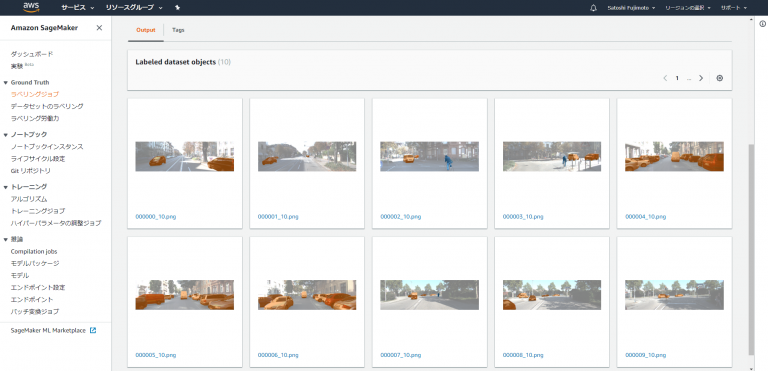768x371 pixels.
Task: Collapse the Ground Truth section
Action: pyautogui.click(x=5, y=83)
